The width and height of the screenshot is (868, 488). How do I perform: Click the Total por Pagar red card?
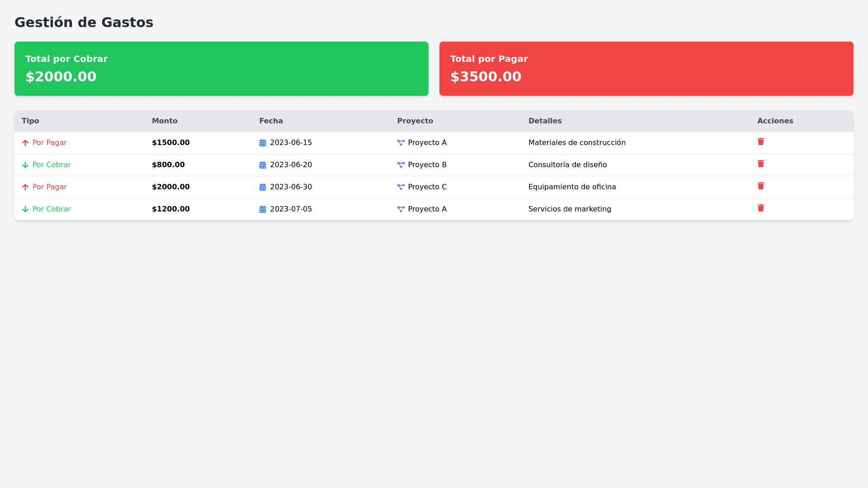[x=646, y=69]
